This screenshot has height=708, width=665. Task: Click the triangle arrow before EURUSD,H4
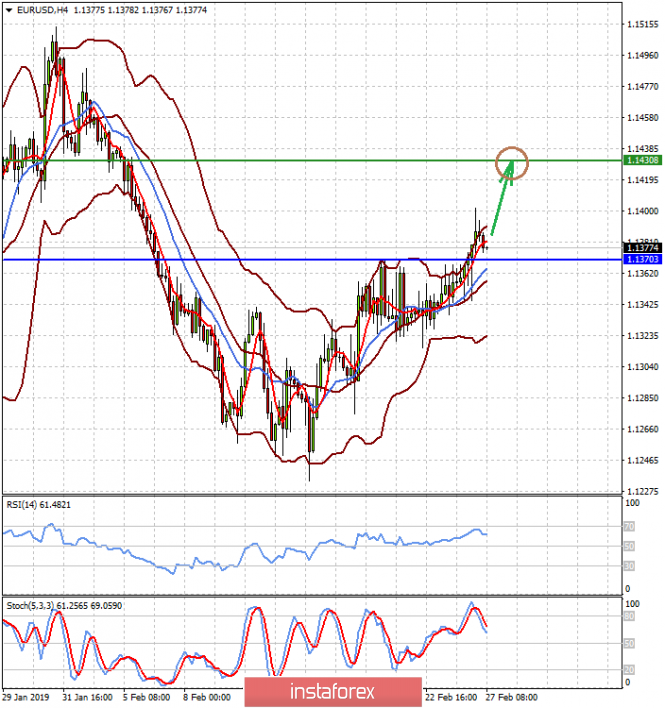click(8, 8)
